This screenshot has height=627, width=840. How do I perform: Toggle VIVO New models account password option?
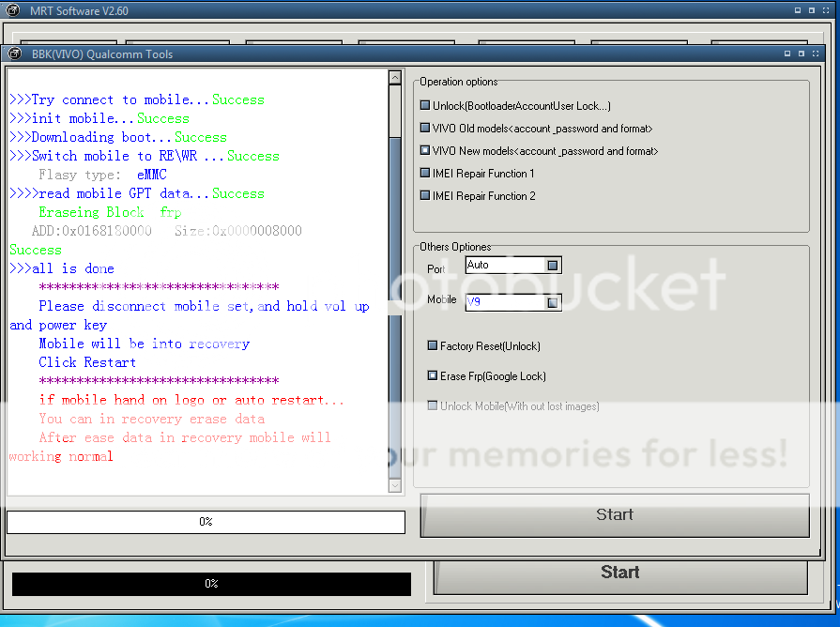click(425, 151)
